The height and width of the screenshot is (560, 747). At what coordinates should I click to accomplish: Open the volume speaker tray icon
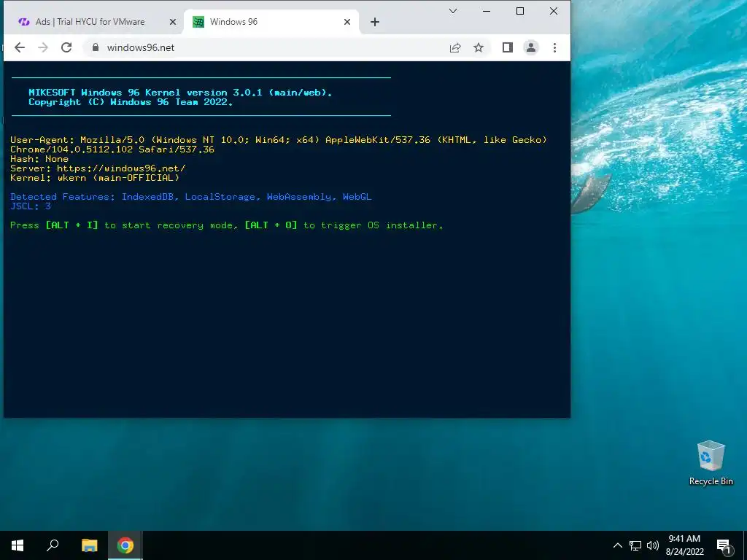pos(653,545)
